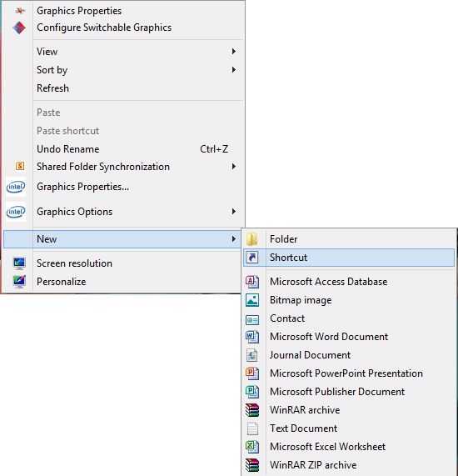Select the highlighted New entry
Screen dimensions: 458x476
coord(122,239)
